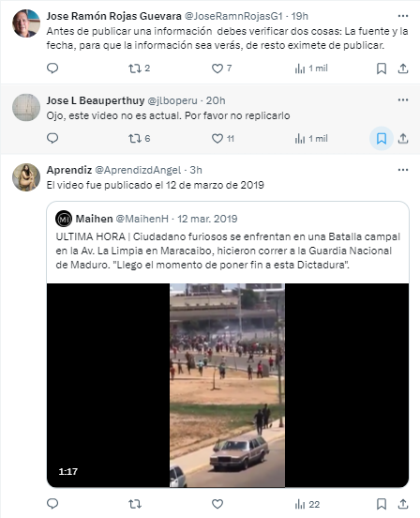Like Jose L Beauperthuy's tweet

tap(223, 139)
